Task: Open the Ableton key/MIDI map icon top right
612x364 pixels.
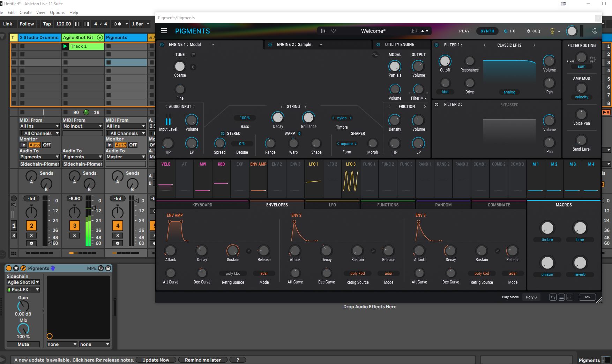Action: pyautogui.click(x=564, y=3)
